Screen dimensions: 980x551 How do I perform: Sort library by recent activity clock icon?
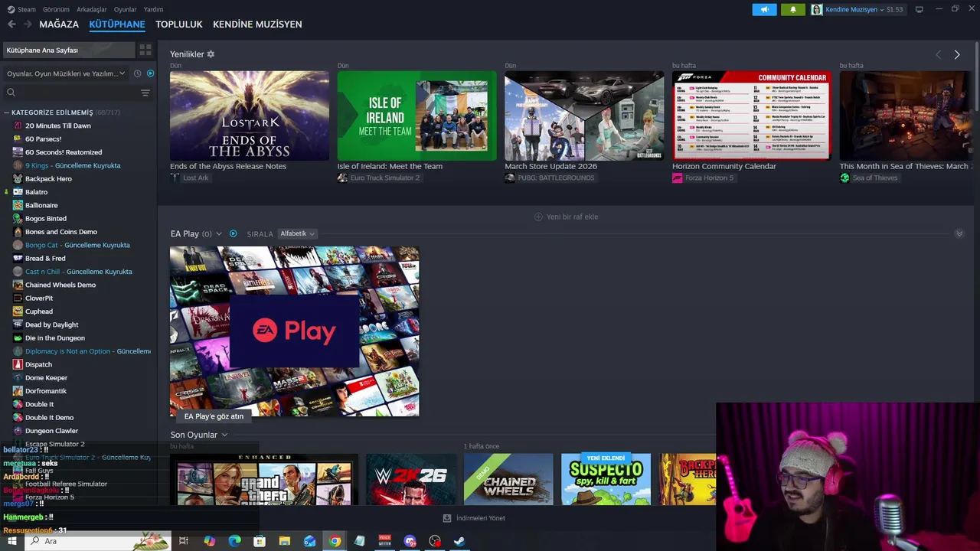click(x=137, y=73)
